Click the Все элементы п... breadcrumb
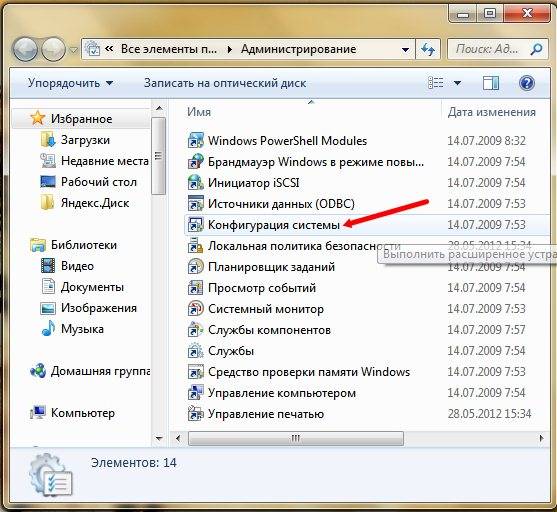 click(169, 49)
